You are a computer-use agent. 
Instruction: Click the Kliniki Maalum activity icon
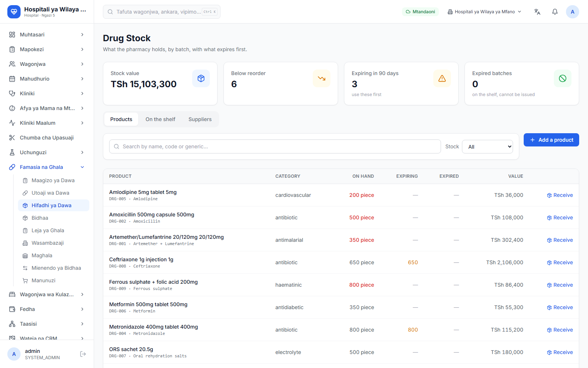click(x=12, y=123)
